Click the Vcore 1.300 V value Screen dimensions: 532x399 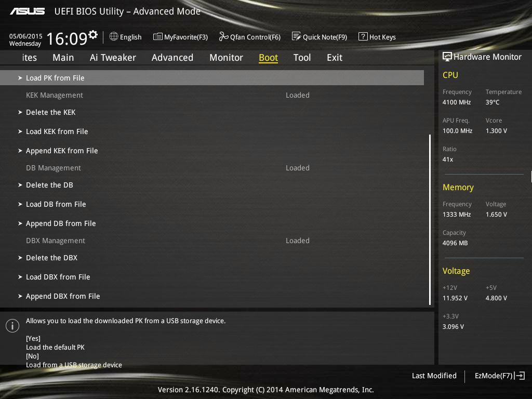click(x=496, y=130)
